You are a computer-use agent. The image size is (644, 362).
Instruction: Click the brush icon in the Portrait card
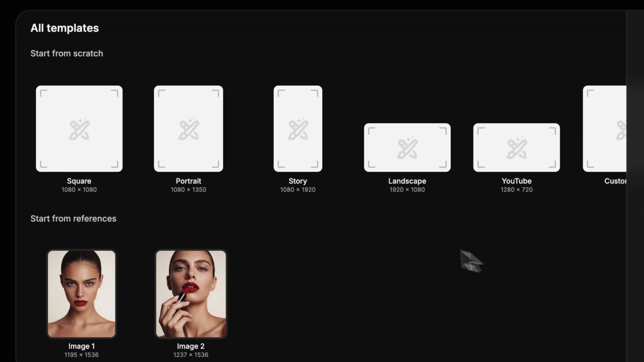(x=189, y=129)
